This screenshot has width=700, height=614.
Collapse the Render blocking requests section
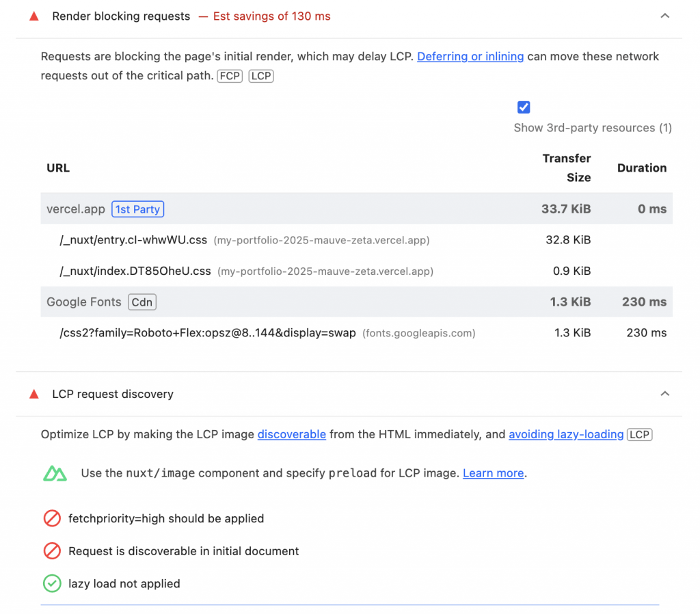[x=664, y=16]
